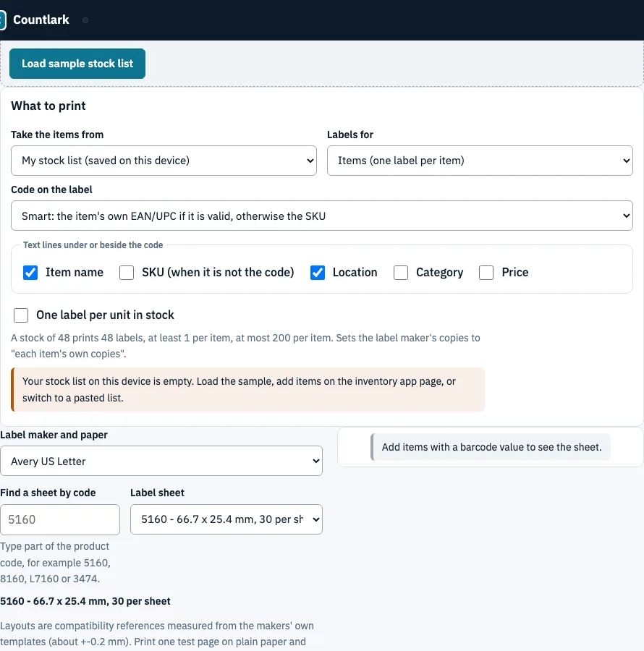
Task: Enable SKU (when it is not the code)
Action: tap(127, 273)
